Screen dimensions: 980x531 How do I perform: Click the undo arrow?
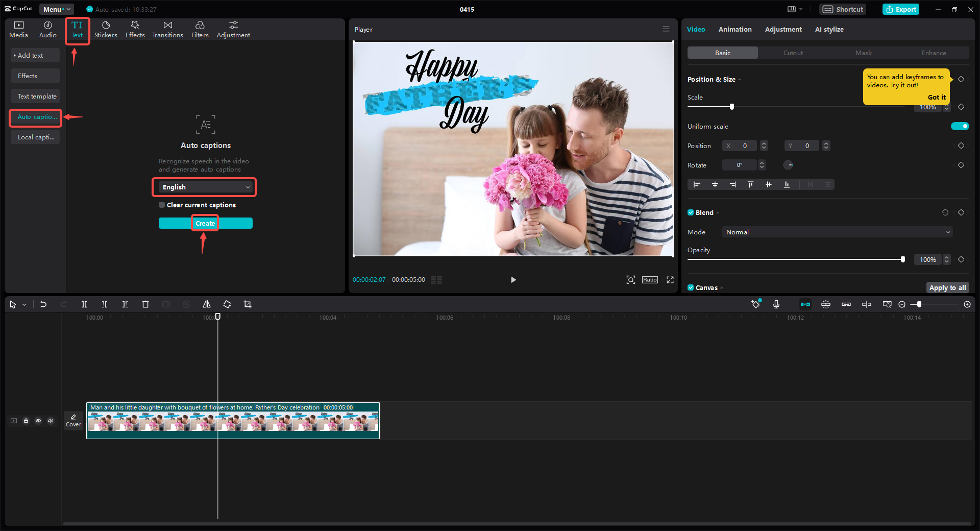43,304
